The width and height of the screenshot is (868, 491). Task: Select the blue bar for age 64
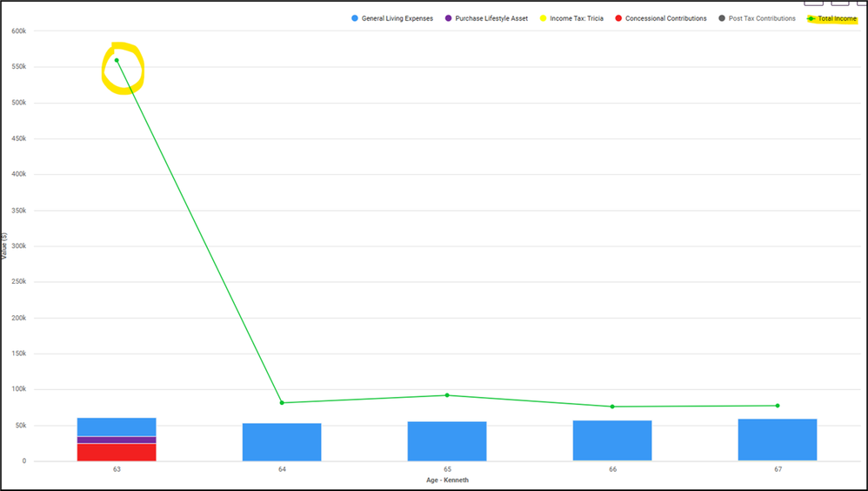[282, 442]
